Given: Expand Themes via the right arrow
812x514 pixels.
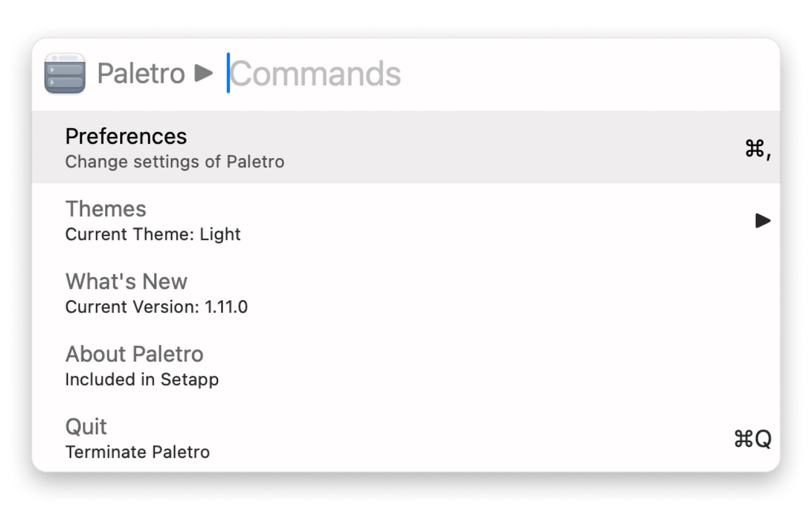Looking at the screenshot, I should click(763, 221).
